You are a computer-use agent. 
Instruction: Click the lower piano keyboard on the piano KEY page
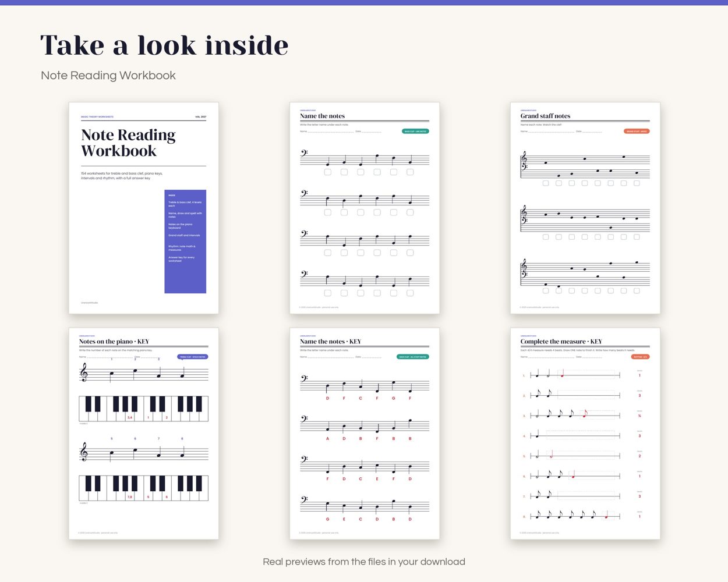[x=144, y=488]
